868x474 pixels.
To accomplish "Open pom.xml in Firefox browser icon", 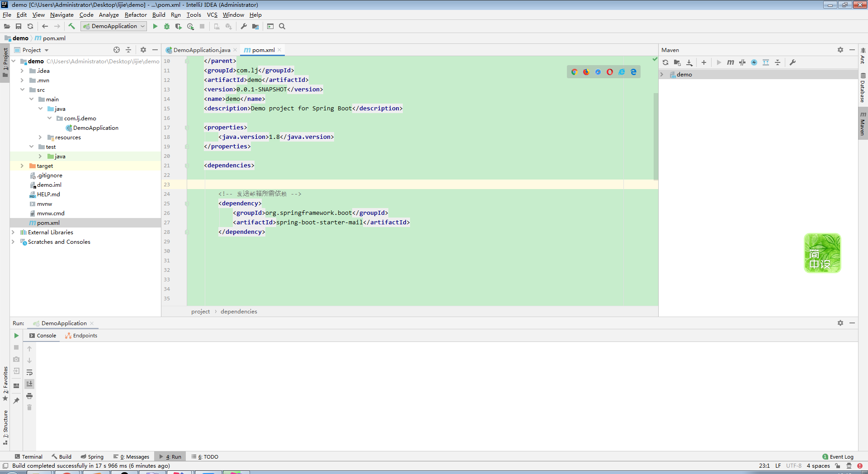I will tap(586, 72).
